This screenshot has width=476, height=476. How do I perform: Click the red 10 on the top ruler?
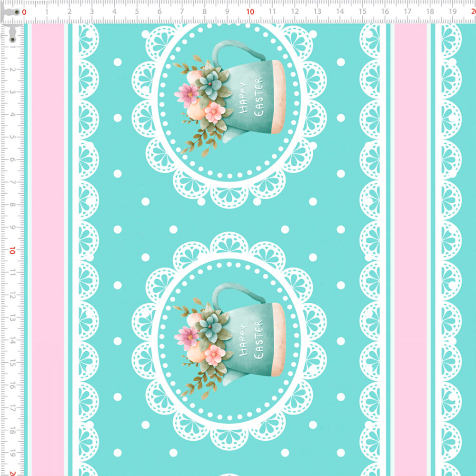[250, 12]
